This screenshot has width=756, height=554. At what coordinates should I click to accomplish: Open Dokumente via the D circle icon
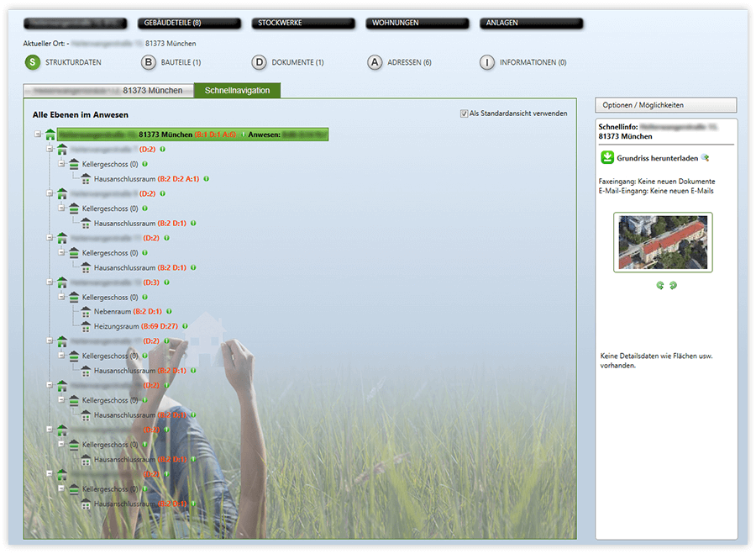(x=260, y=62)
